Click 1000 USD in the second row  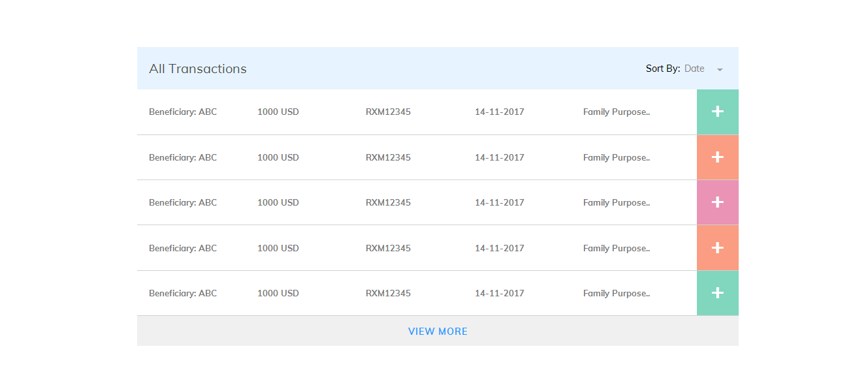[x=278, y=157]
